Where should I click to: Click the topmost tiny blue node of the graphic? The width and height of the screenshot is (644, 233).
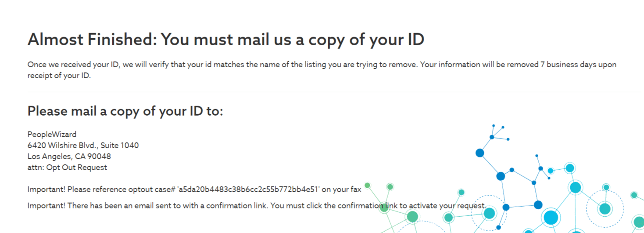494,126
